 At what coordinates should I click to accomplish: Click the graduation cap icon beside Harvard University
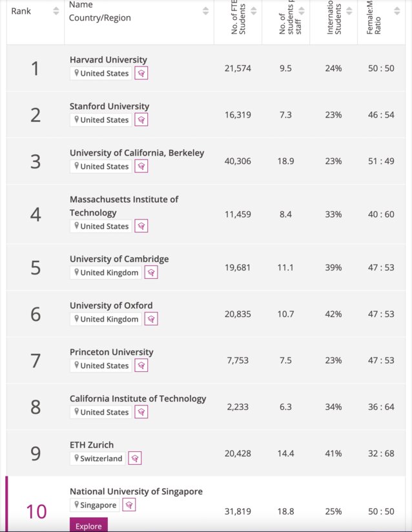click(141, 73)
